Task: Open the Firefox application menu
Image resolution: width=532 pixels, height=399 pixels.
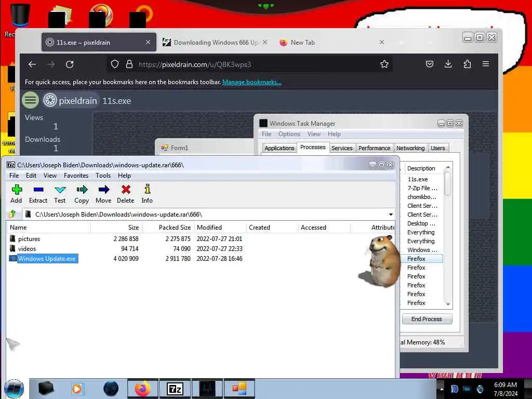Action: click(x=486, y=64)
